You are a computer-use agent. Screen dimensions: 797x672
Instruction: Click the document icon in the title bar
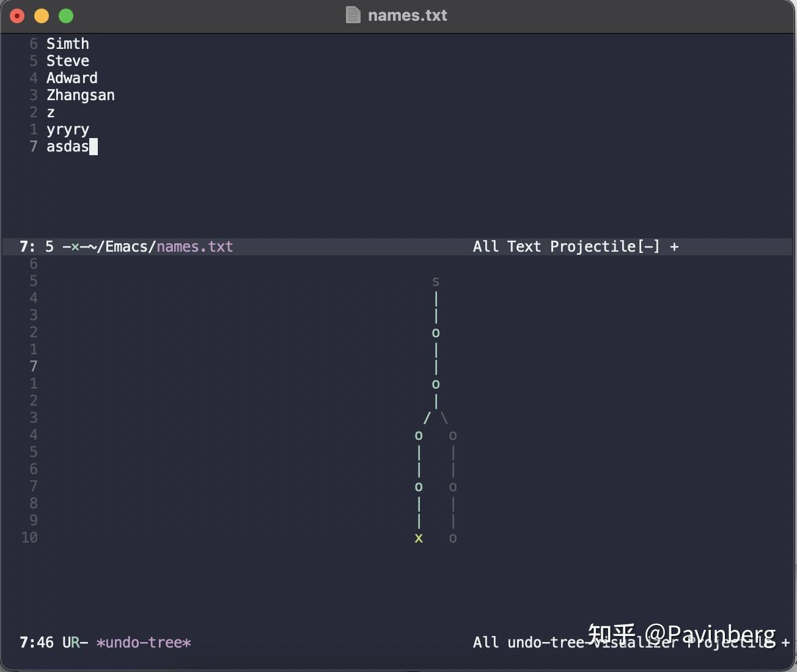click(x=353, y=15)
